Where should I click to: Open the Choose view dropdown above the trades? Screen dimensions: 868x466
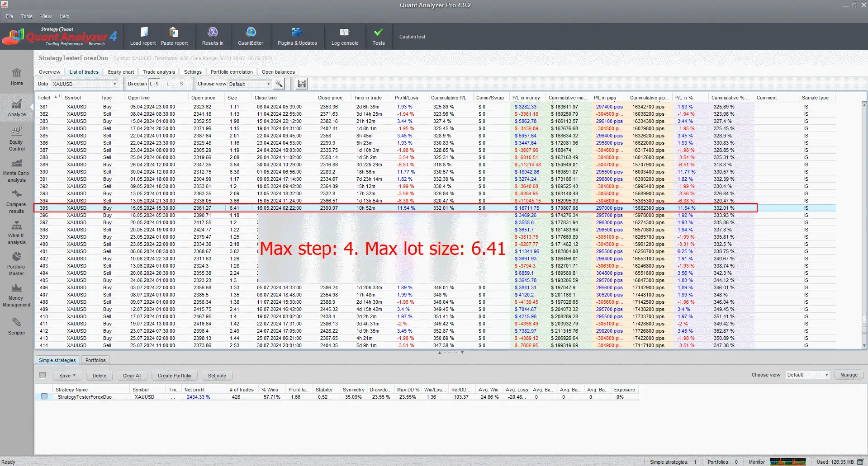(268, 84)
